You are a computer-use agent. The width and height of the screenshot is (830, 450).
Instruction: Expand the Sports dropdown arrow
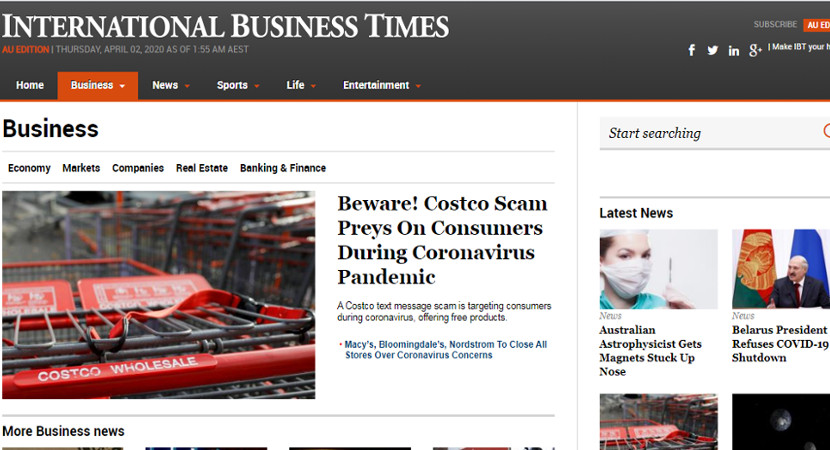(x=257, y=86)
